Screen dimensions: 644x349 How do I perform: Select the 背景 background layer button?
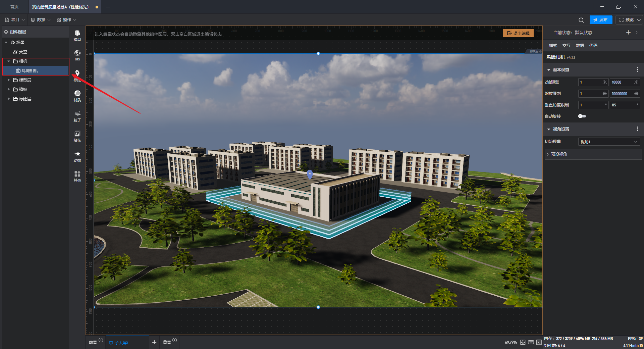[x=167, y=343]
